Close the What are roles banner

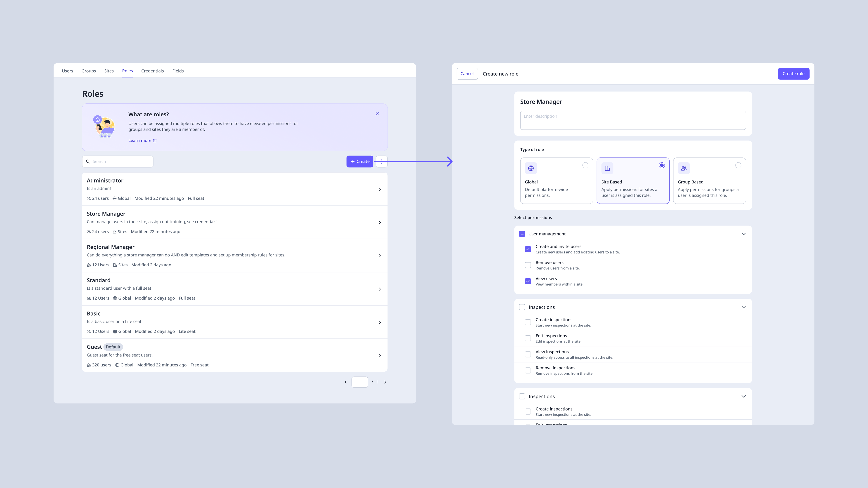(377, 114)
